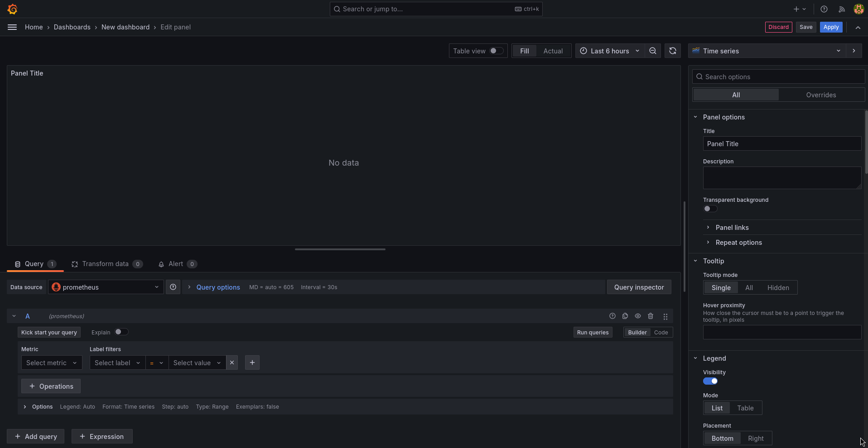The width and height of the screenshot is (868, 448).
Task: Collapse the options pane arrow
Action: (854, 51)
